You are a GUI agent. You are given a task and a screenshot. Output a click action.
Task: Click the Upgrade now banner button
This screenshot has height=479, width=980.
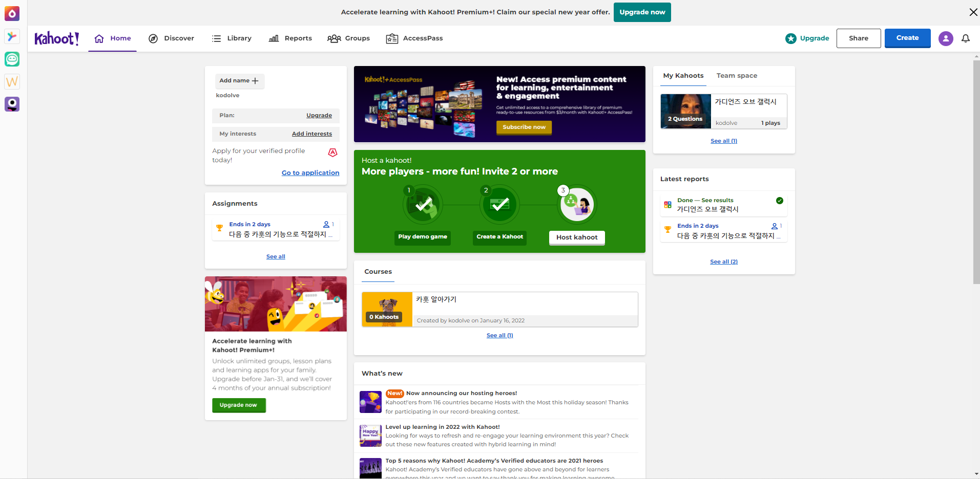[x=642, y=12]
